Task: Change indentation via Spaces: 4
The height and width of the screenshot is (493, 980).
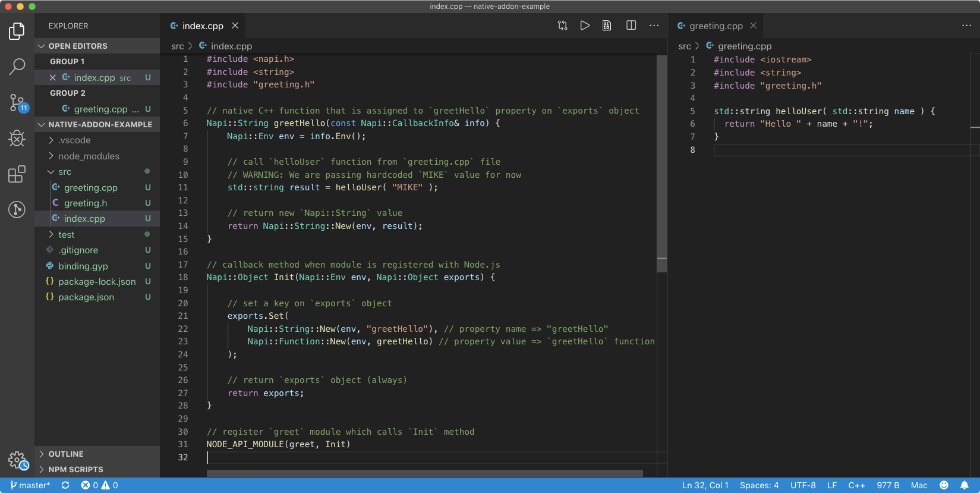Action: click(x=759, y=485)
